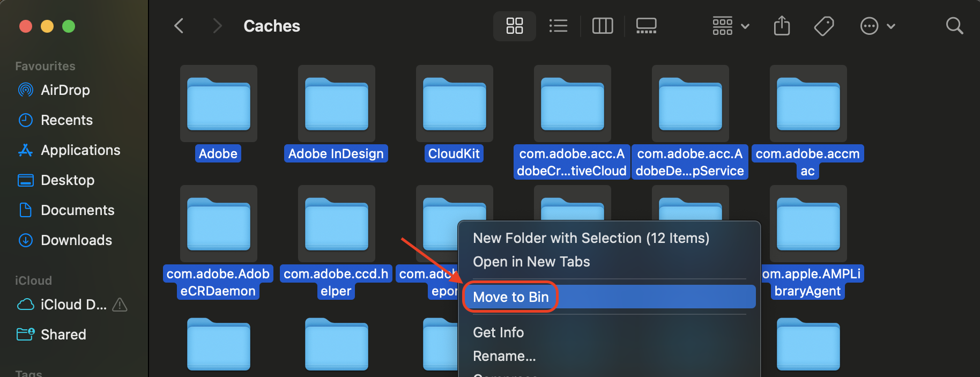Select the com.adobe.AdobeCRDaemon folder icon

[219, 224]
